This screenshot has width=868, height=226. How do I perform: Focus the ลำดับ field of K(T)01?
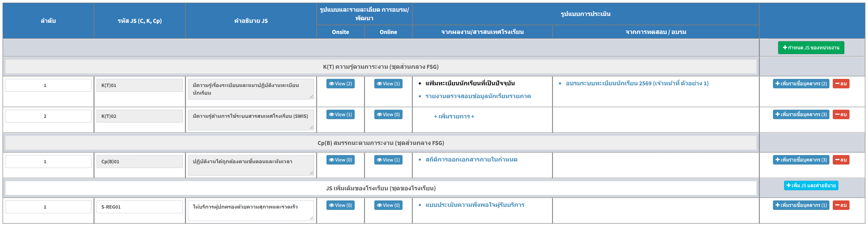[48, 85]
